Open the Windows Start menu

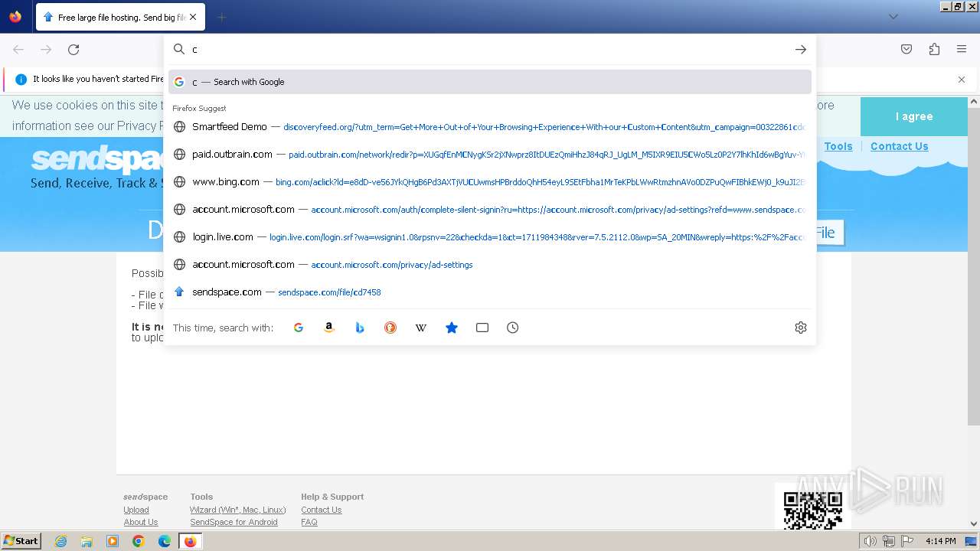[x=21, y=540]
